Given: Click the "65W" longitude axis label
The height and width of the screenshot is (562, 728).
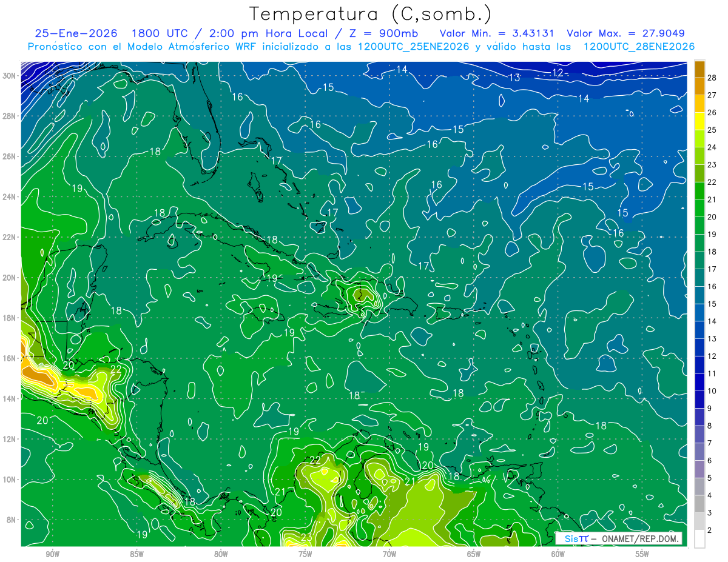Looking at the screenshot, I should [474, 555].
